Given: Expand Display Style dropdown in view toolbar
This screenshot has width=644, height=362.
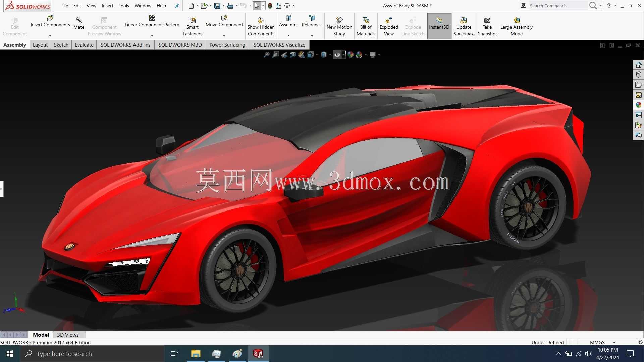Looking at the screenshot, I should tap(330, 55).
